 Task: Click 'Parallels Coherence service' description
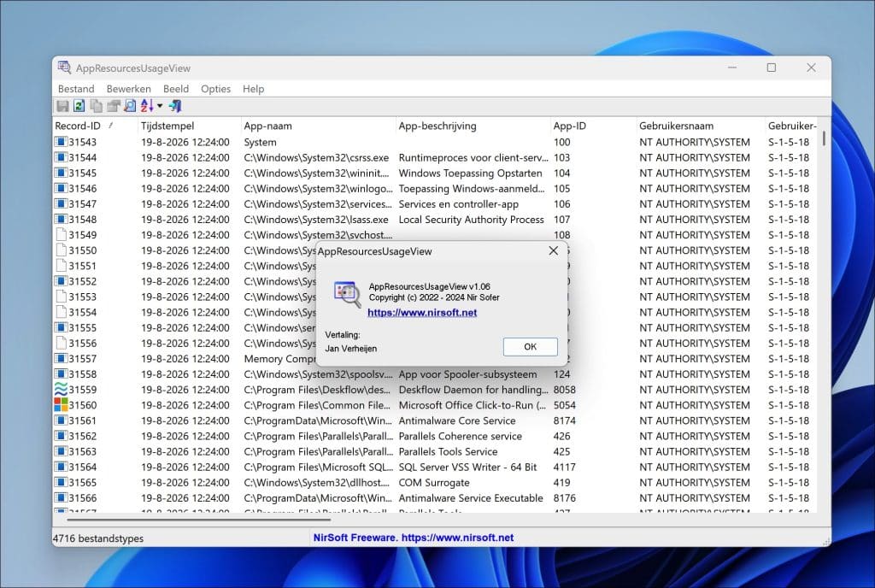tap(460, 436)
